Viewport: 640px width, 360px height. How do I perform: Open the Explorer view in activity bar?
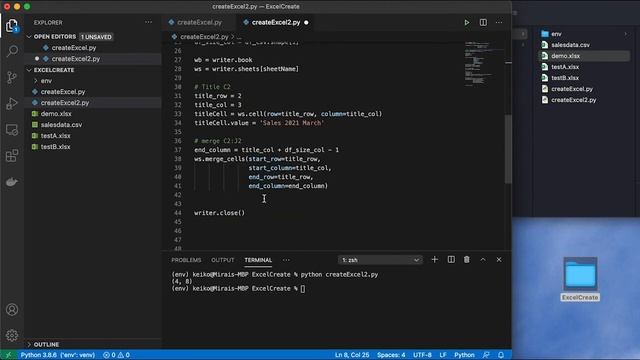coord(12,26)
